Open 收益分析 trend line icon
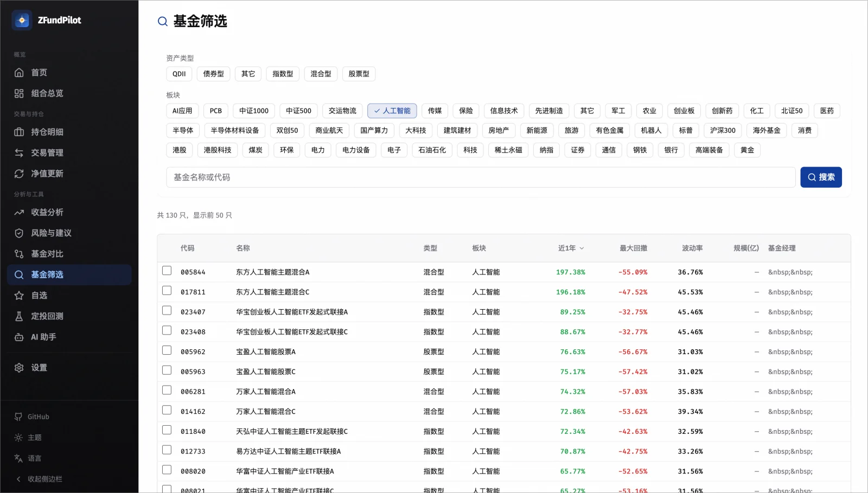This screenshot has width=868, height=493. coord(19,212)
